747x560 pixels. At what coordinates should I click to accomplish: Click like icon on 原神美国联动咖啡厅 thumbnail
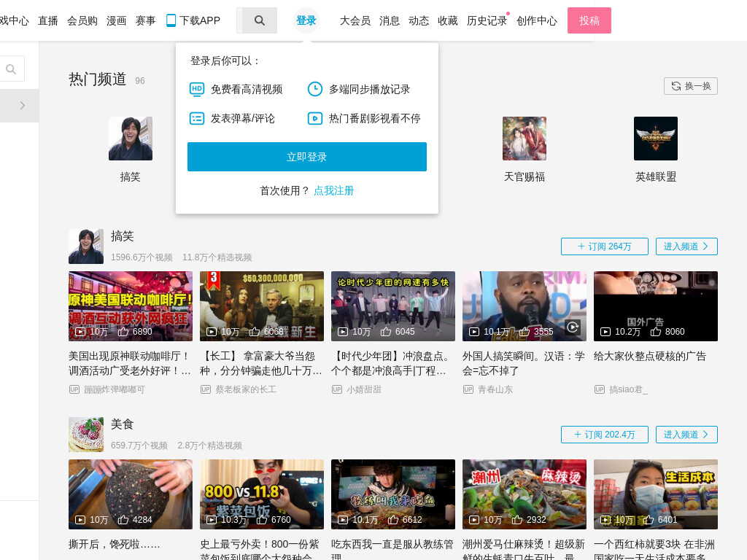pos(123,332)
